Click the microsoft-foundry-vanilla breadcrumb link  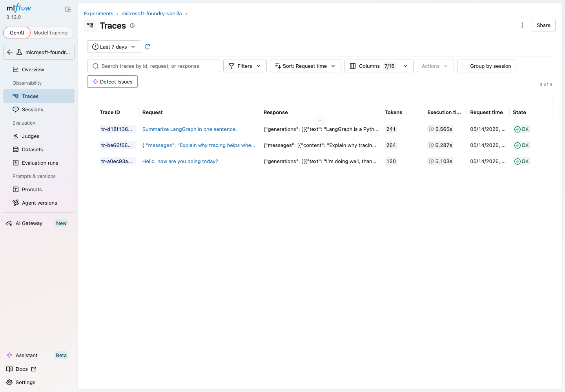click(x=151, y=13)
